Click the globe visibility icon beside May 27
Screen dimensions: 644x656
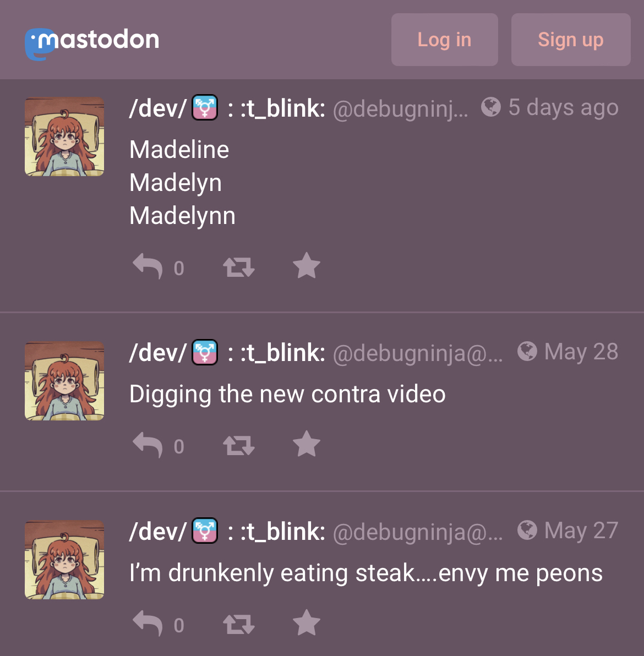click(527, 530)
